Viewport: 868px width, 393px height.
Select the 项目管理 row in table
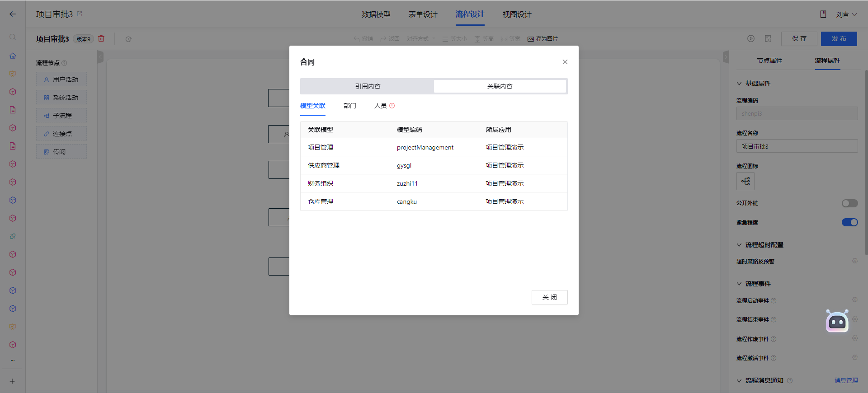434,147
